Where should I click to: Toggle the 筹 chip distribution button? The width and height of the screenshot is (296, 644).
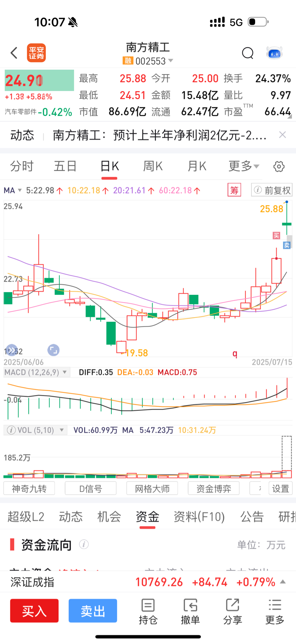point(234,190)
